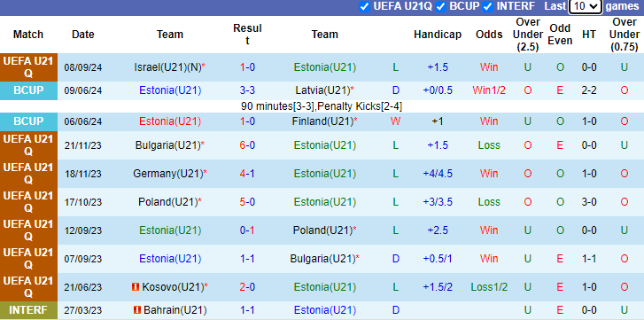Viewport: 644px width, 320px height.
Task: Click the date 12/09/23
Action: (83, 230)
